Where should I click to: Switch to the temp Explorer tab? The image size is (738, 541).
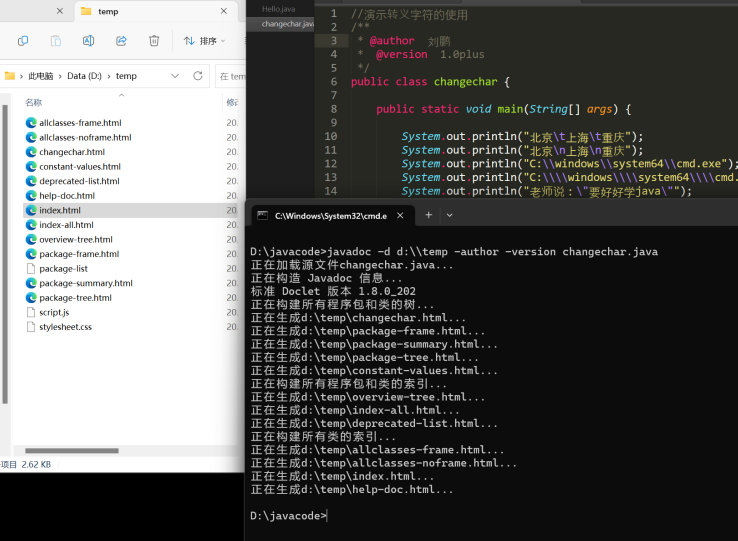(x=107, y=11)
